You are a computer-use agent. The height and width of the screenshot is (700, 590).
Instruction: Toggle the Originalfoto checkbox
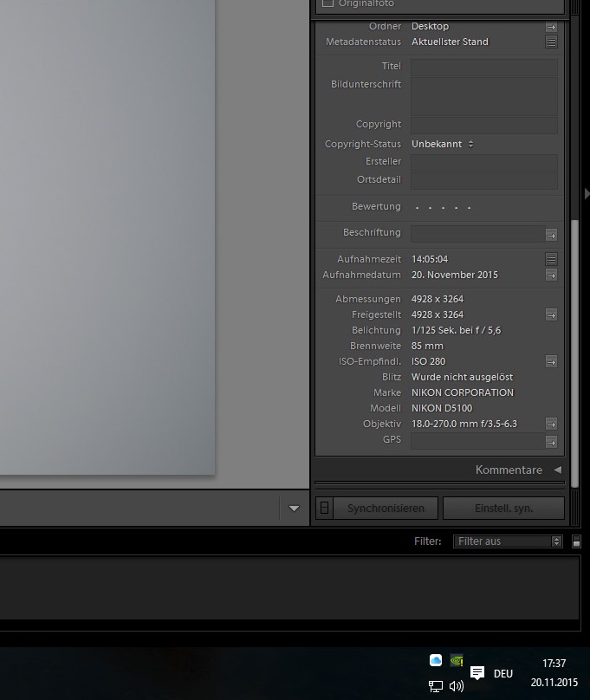327,3
